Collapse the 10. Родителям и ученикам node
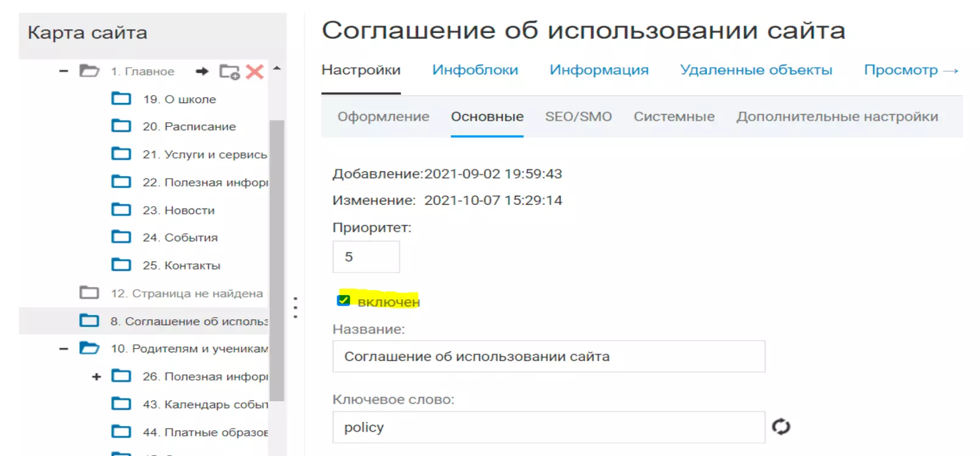This screenshot has height=456, width=980. click(63, 349)
